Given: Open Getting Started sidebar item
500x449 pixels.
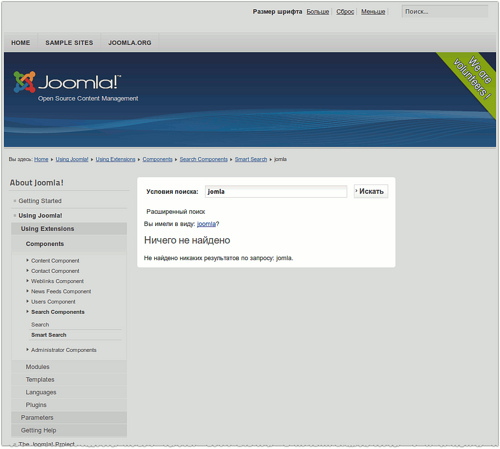Looking at the screenshot, I should [40, 201].
